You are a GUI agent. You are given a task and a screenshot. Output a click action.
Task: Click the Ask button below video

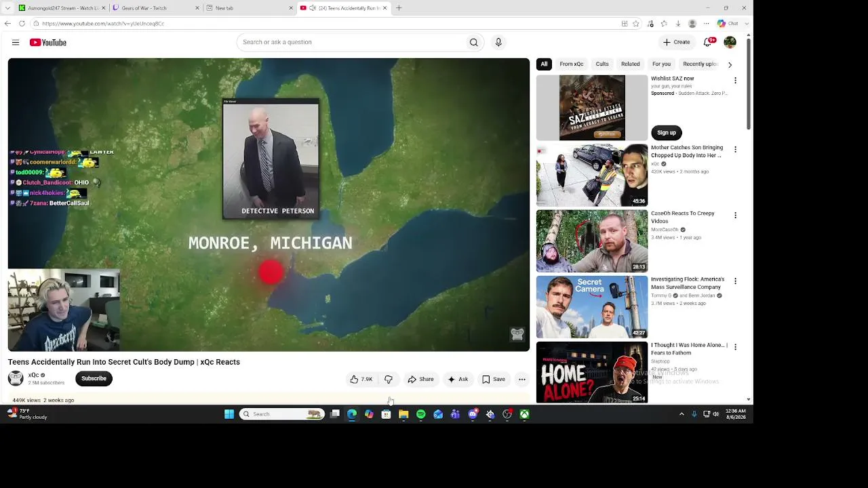458,380
